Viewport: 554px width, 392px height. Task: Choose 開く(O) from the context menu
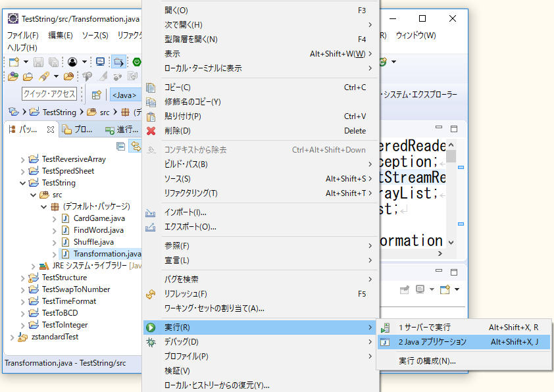(x=261, y=11)
